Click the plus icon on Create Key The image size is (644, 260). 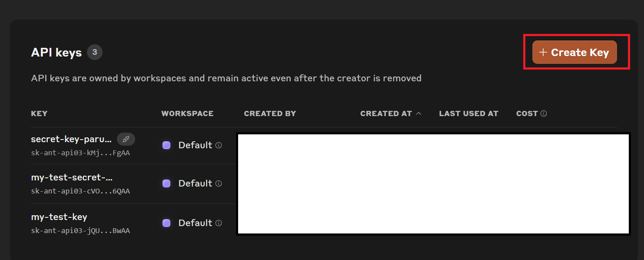click(543, 53)
